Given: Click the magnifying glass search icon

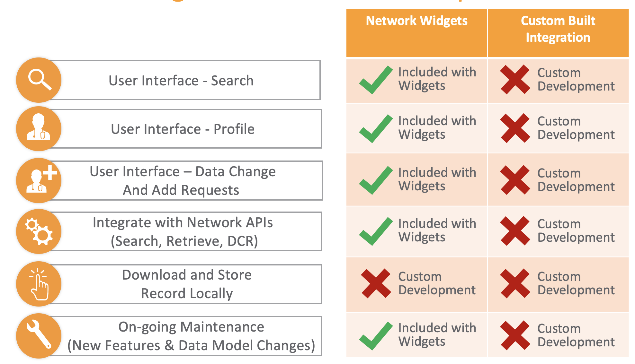Looking at the screenshot, I should (x=39, y=80).
